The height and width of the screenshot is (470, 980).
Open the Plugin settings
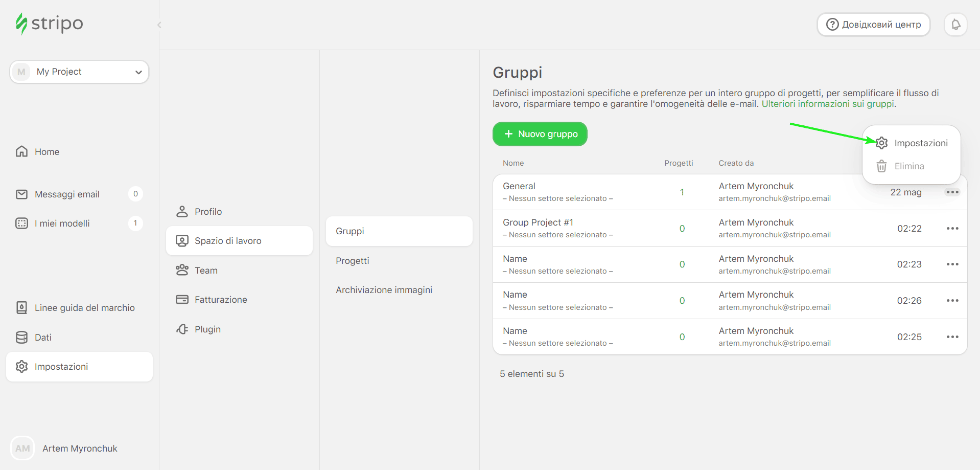click(207, 329)
